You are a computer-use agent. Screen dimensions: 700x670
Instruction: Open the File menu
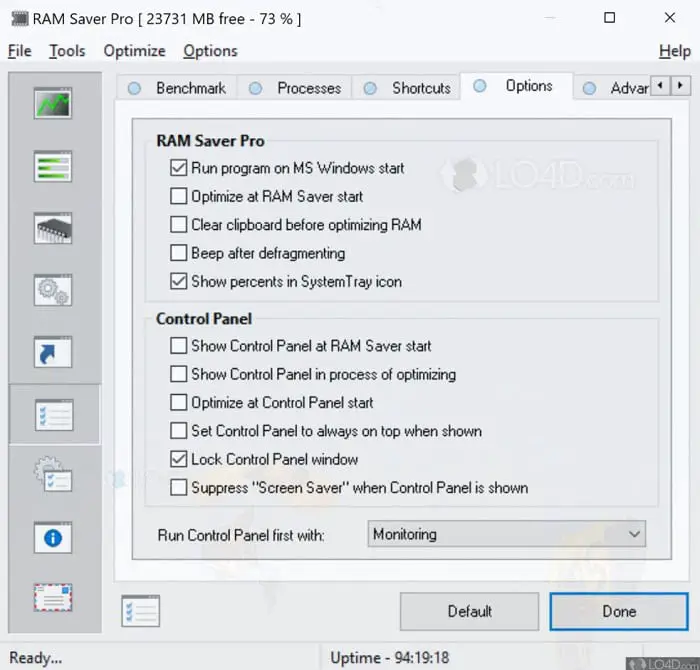tap(20, 51)
